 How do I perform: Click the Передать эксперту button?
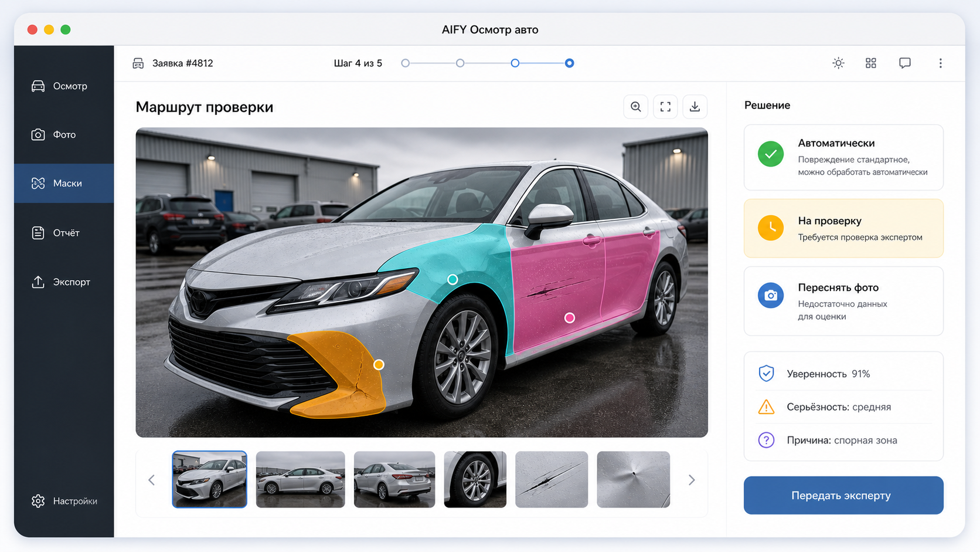pyautogui.click(x=843, y=495)
